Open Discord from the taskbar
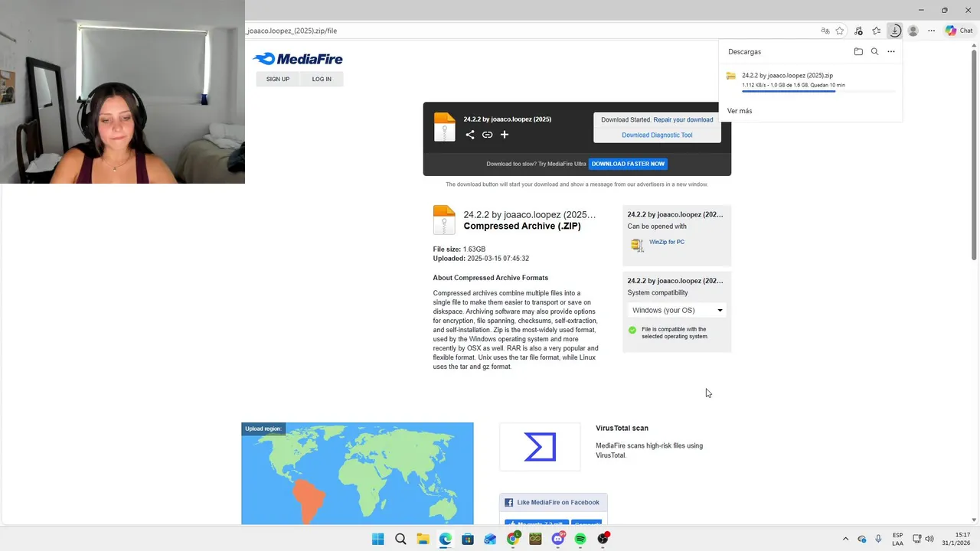 [x=558, y=539]
